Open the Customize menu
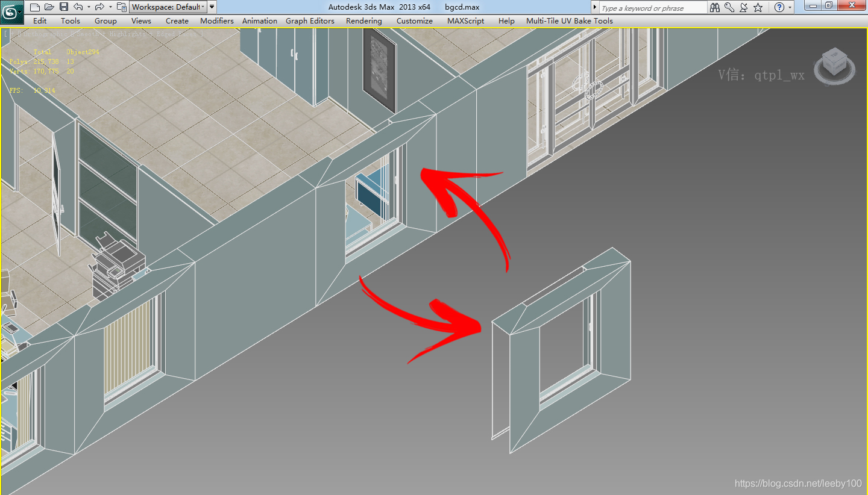The image size is (868, 495). point(415,20)
